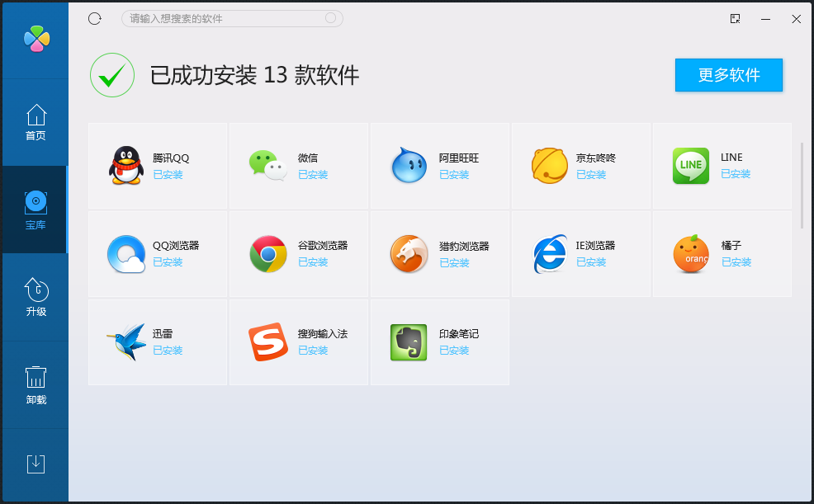
Task: Select the 搜狗输入法 name text
Action: coord(323,334)
